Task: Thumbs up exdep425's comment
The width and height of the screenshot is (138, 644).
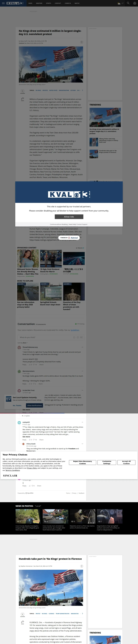Action: (x=30, y=440)
